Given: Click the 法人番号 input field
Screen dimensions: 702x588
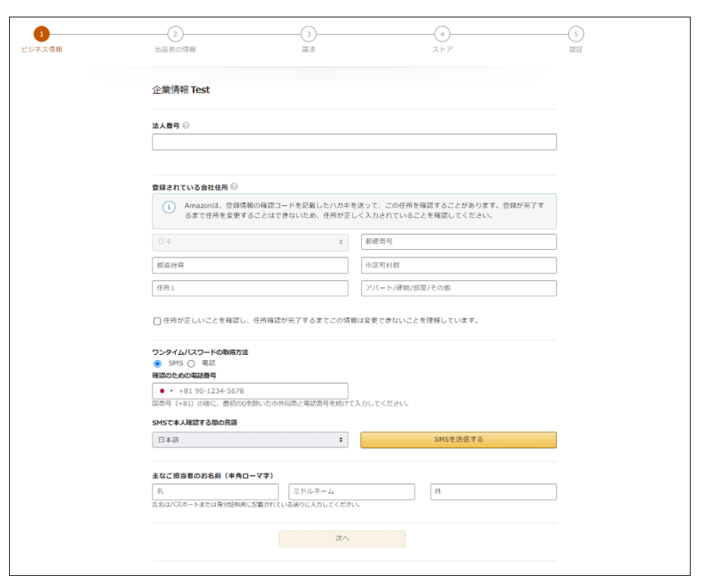Looking at the screenshot, I should (x=354, y=142).
